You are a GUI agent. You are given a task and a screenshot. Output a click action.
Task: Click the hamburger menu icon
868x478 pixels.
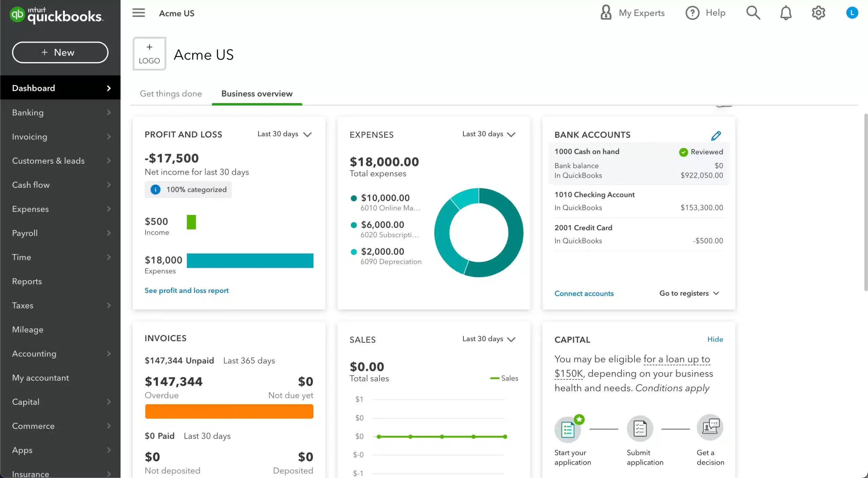[138, 13]
